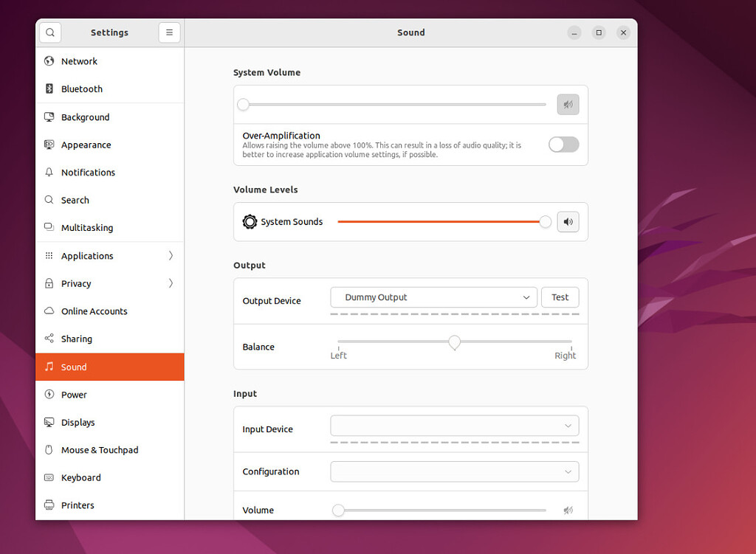Open the Settings search icon

[50, 32]
